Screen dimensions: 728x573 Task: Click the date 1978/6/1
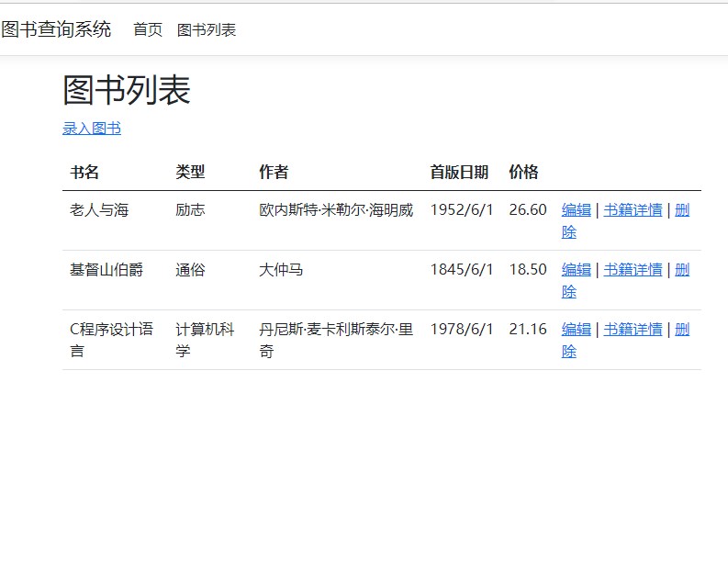tap(462, 330)
